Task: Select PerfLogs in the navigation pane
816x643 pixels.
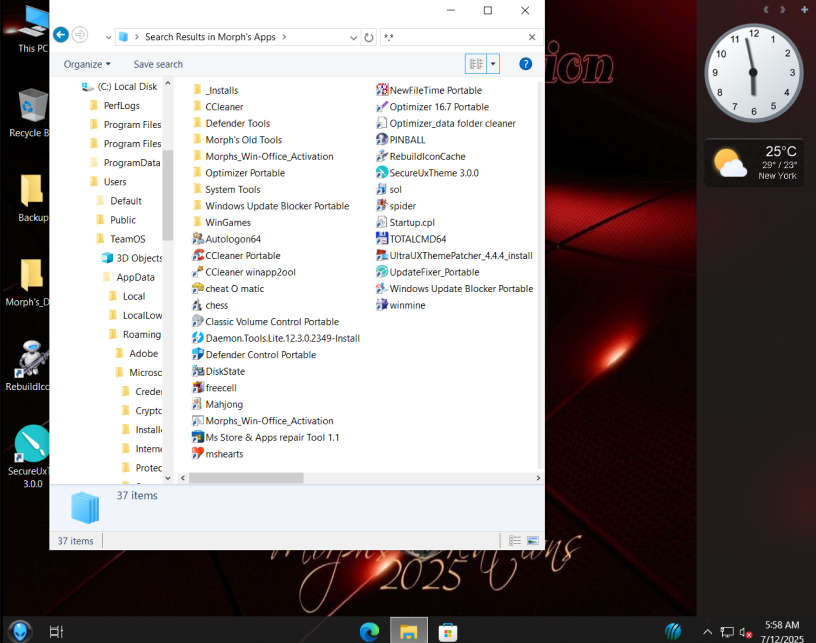Action: (x=115, y=106)
